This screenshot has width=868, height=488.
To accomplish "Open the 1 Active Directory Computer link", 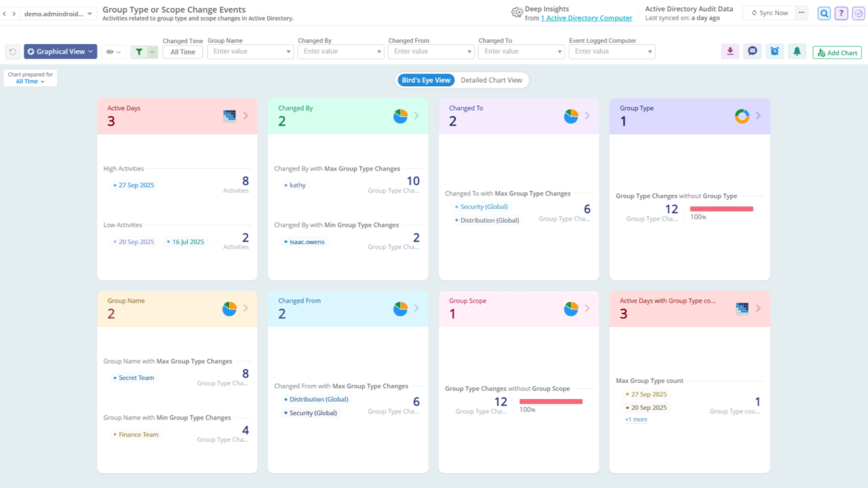I will pyautogui.click(x=586, y=18).
